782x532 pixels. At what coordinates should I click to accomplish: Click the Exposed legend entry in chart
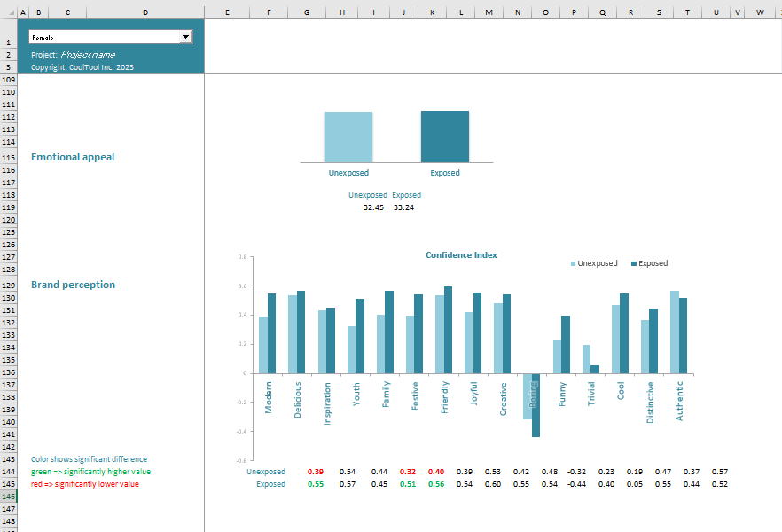[653, 263]
